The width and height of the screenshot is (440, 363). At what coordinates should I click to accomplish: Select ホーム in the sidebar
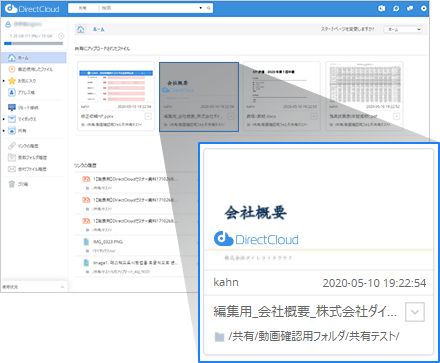pyautogui.click(x=33, y=58)
